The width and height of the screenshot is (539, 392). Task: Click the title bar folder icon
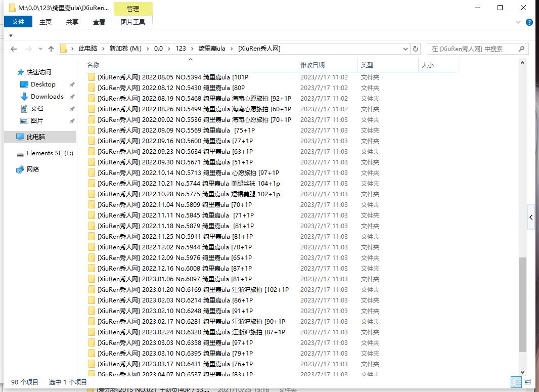tap(12, 8)
